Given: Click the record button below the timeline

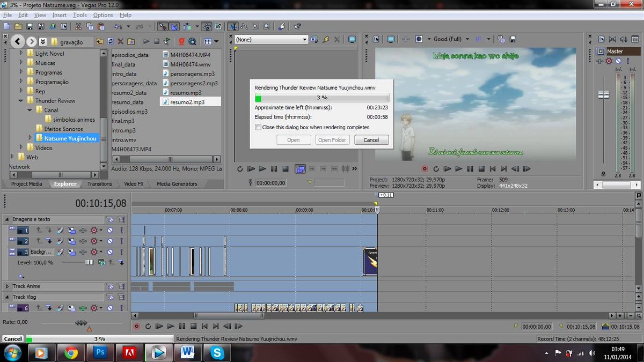Looking at the screenshot, I should pyautogui.click(x=136, y=326).
